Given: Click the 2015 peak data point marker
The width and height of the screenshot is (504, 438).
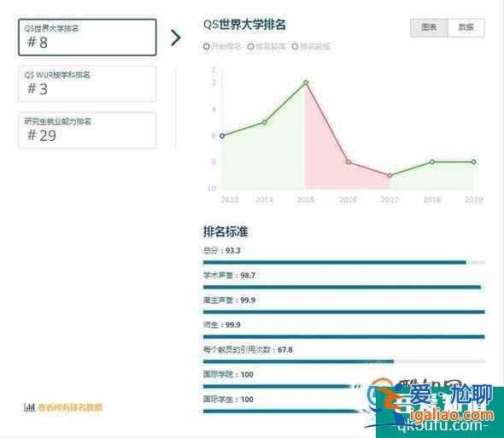Looking at the screenshot, I should (306, 83).
